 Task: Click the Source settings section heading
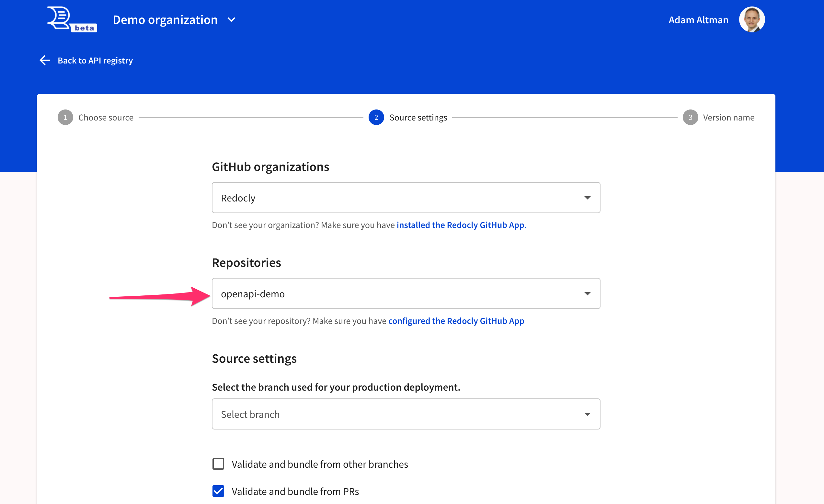click(x=254, y=359)
